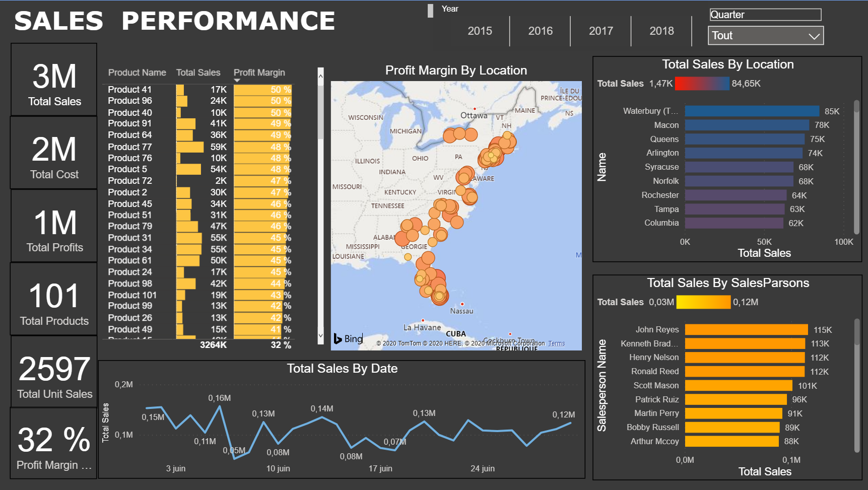Select 2017 in the Year slicer
Viewport: 868px width, 490px height.
click(600, 31)
